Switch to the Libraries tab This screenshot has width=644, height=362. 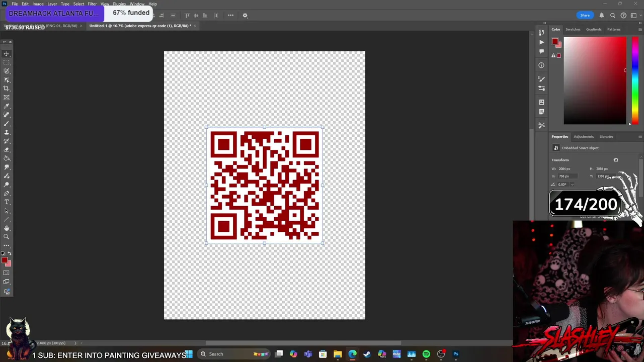[x=606, y=137]
